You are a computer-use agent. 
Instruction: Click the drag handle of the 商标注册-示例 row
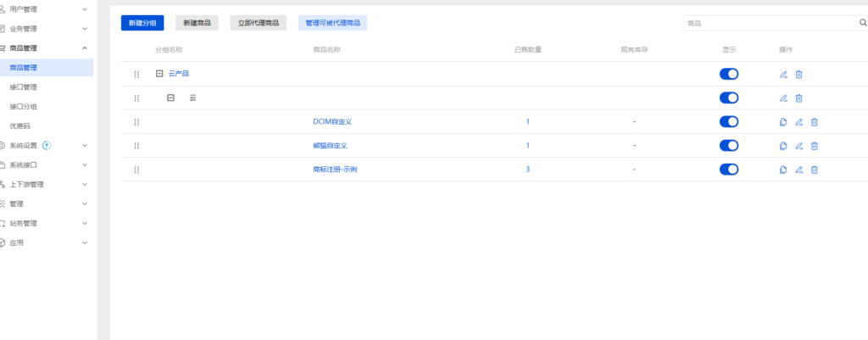click(x=136, y=170)
